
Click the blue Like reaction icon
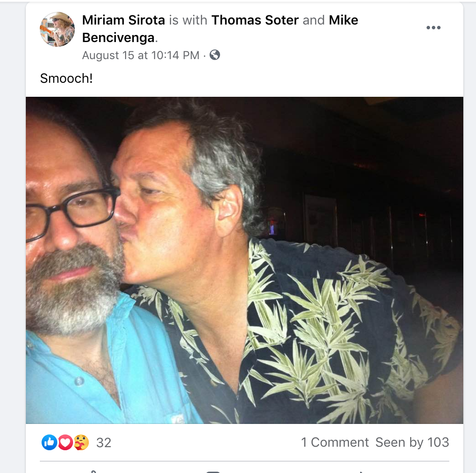(49, 442)
